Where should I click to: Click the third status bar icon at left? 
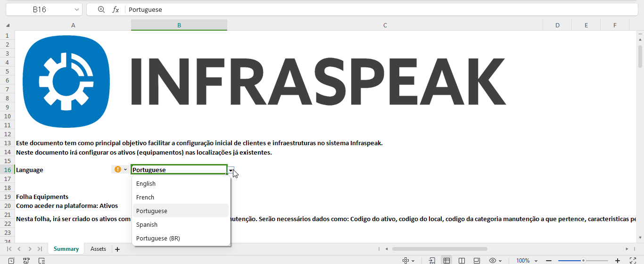(42, 260)
